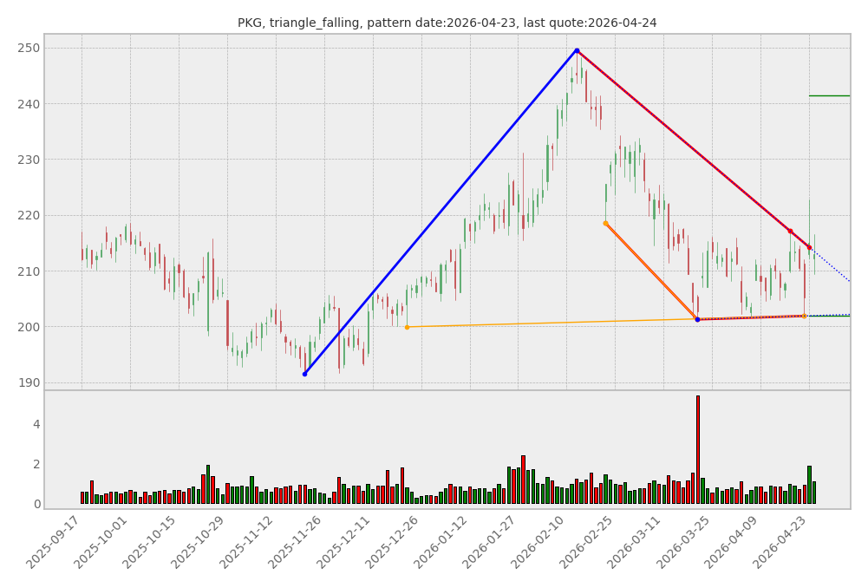
Task: Select the orange point ending the support line
Action: click(x=804, y=316)
